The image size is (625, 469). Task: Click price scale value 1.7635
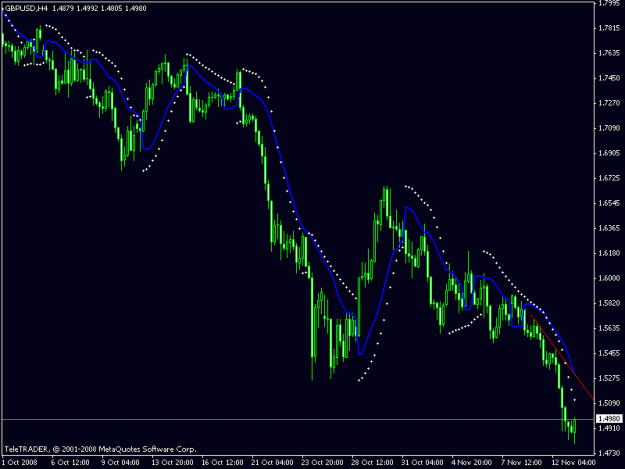(609, 53)
